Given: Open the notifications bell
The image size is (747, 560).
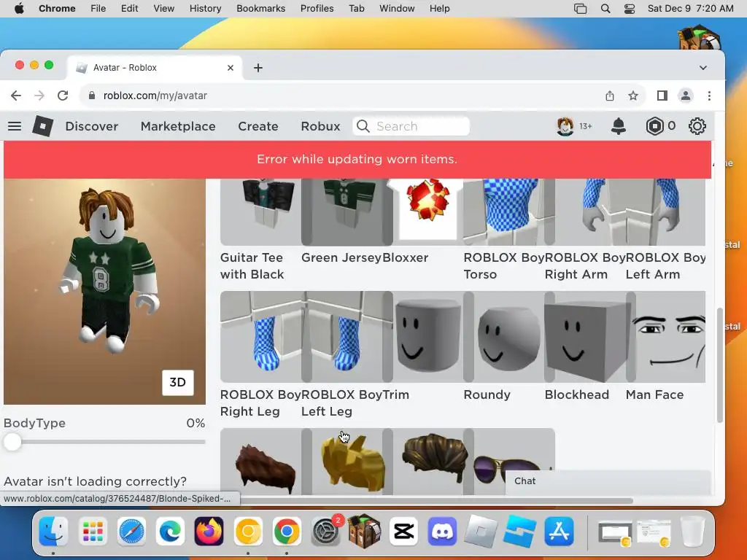Looking at the screenshot, I should click(619, 126).
